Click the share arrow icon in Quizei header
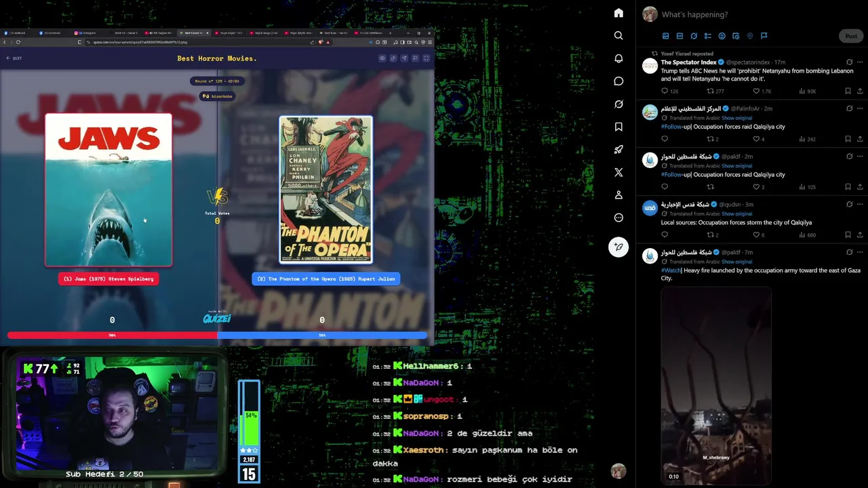This screenshot has width=868, height=488. (404, 58)
